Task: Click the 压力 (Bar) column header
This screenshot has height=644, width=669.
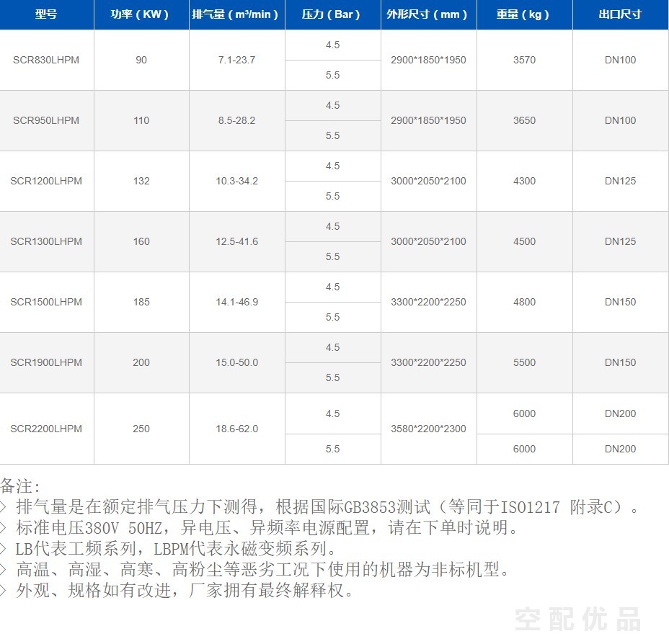Action: [333, 14]
